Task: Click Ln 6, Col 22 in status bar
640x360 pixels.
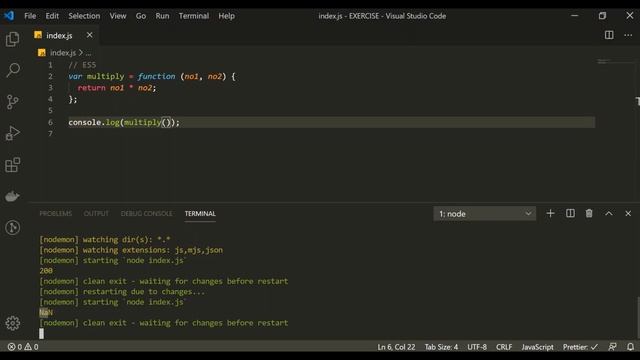Action: (396, 347)
